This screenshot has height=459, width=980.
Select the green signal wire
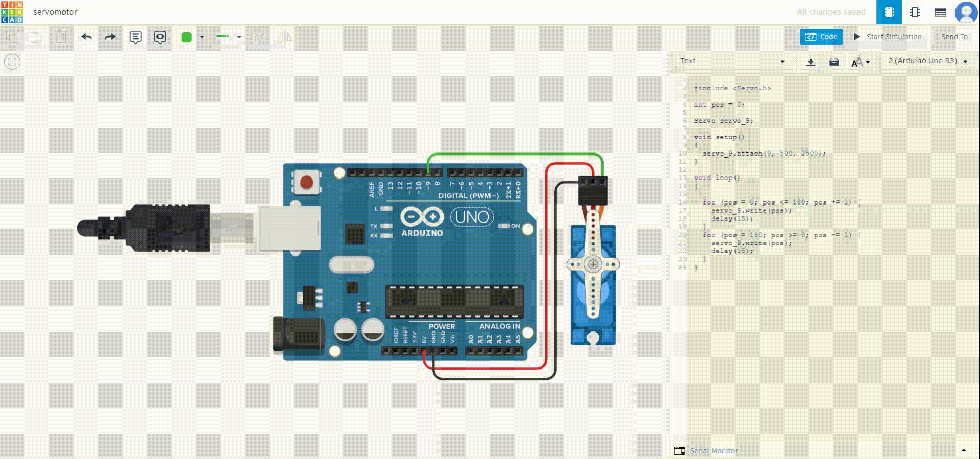coord(516,154)
